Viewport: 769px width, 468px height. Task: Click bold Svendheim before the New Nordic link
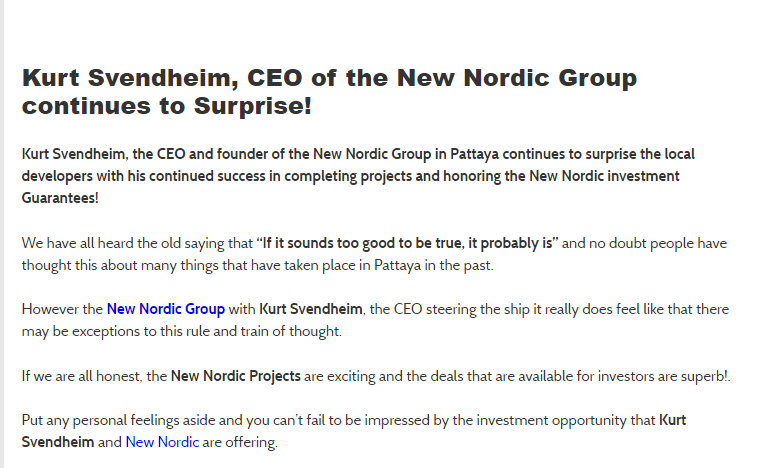click(58, 442)
